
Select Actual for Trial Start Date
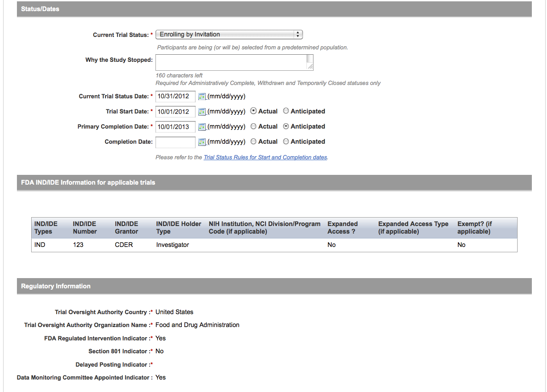point(253,111)
